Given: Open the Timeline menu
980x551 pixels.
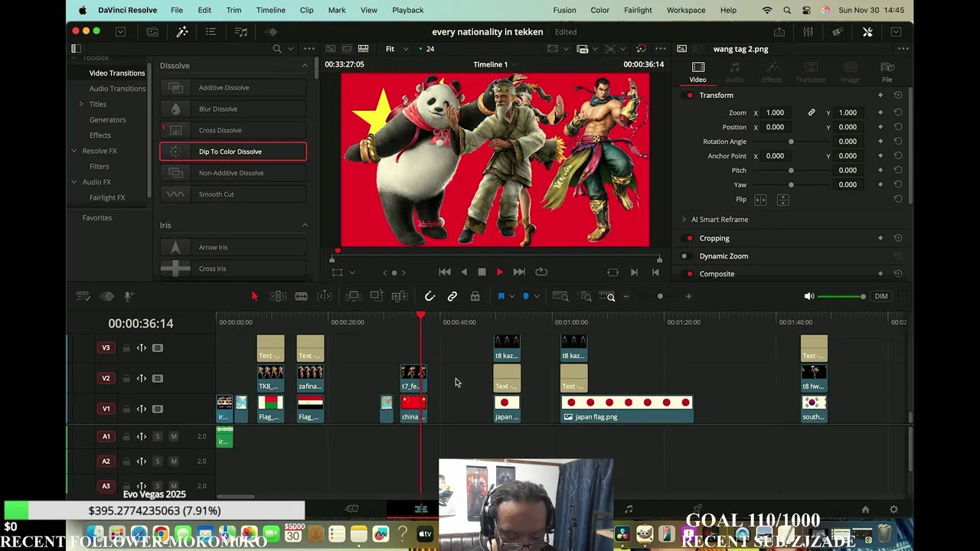Looking at the screenshot, I should 270,10.
